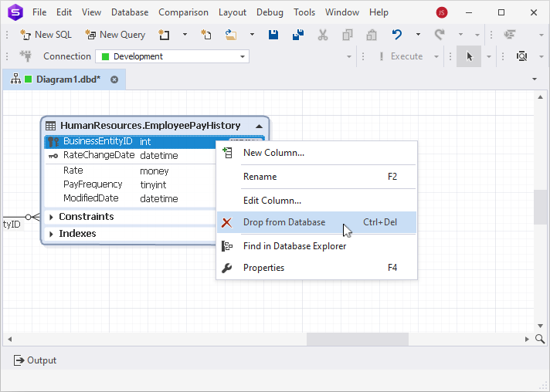The height and width of the screenshot is (392, 550).
Task: Click New SQL toolbar button
Action: tap(46, 35)
